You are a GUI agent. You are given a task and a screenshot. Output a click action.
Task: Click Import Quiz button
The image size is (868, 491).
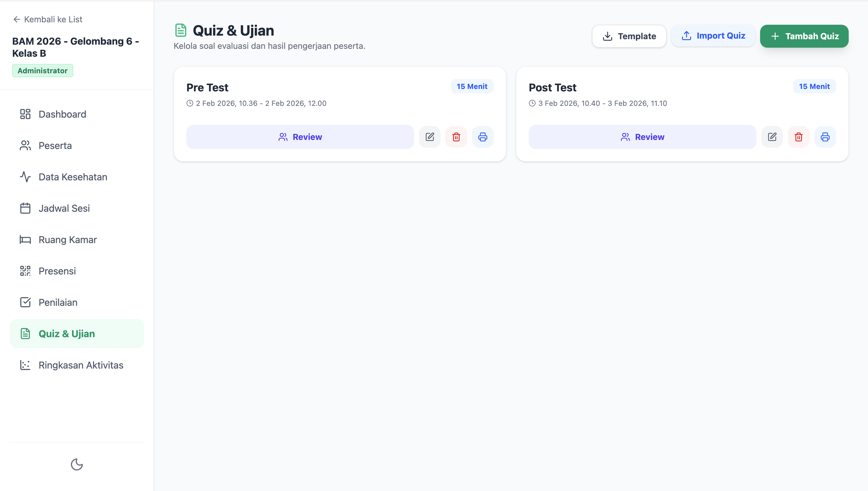coord(713,36)
